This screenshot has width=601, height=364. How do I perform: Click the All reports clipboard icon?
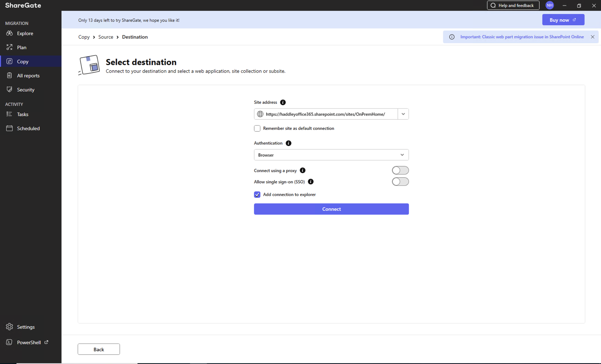pyautogui.click(x=9, y=75)
